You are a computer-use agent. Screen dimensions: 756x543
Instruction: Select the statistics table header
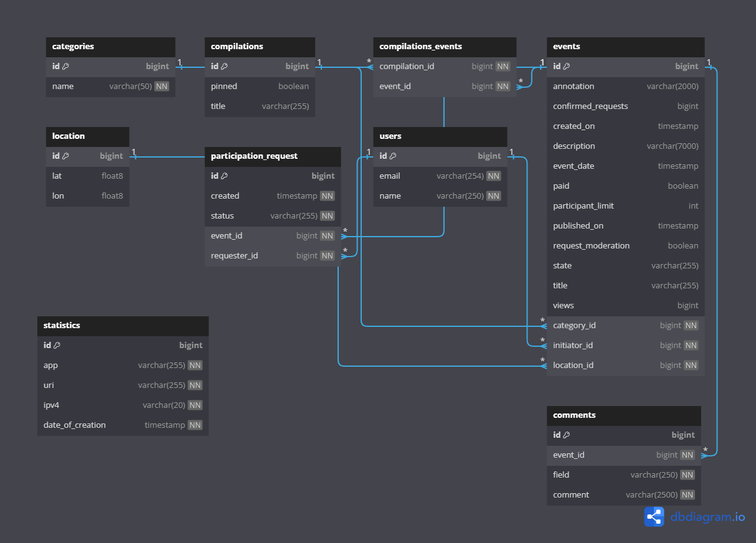coord(123,326)
